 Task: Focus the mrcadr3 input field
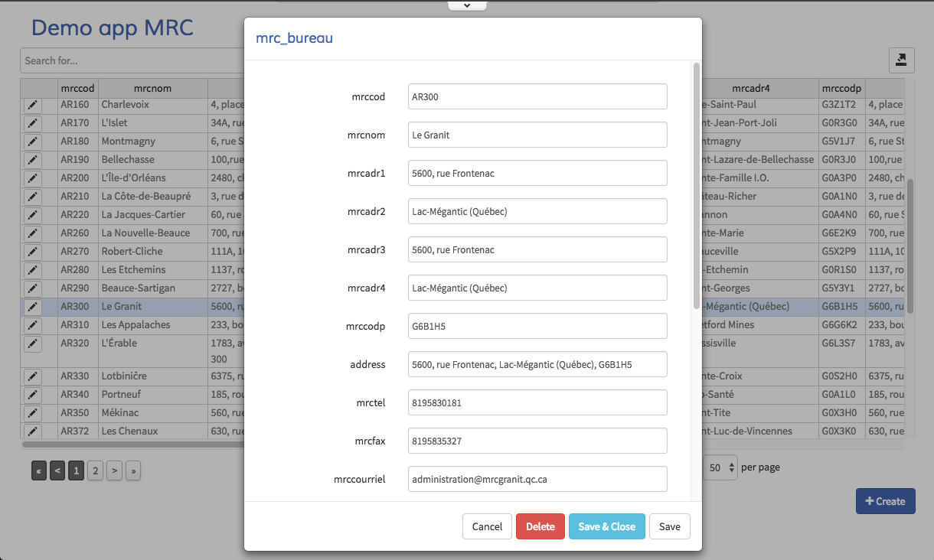click(x=537, y=249)
